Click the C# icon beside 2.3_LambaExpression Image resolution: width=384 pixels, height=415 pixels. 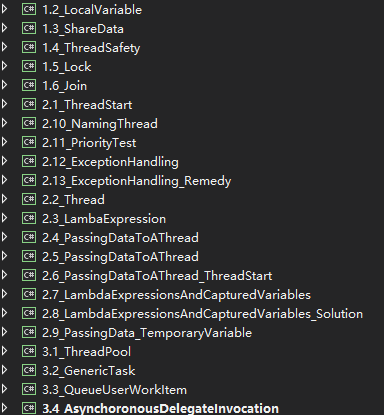29,218
